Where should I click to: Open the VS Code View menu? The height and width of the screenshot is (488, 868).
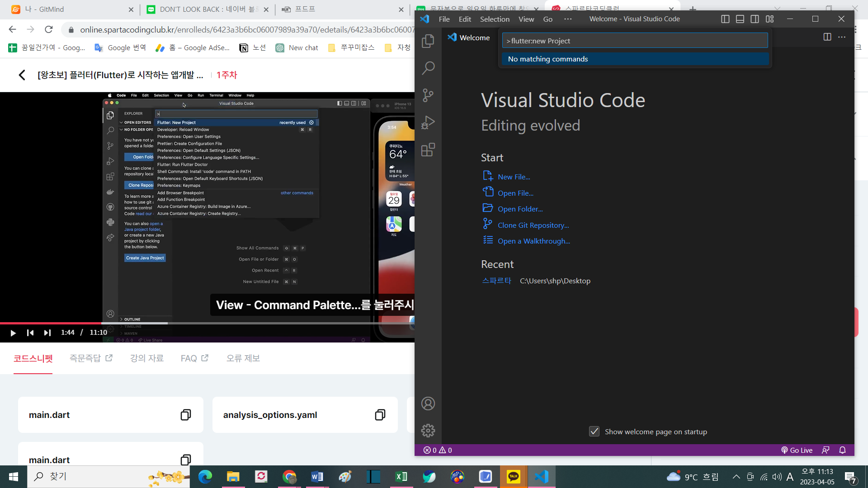coord(526,19)
